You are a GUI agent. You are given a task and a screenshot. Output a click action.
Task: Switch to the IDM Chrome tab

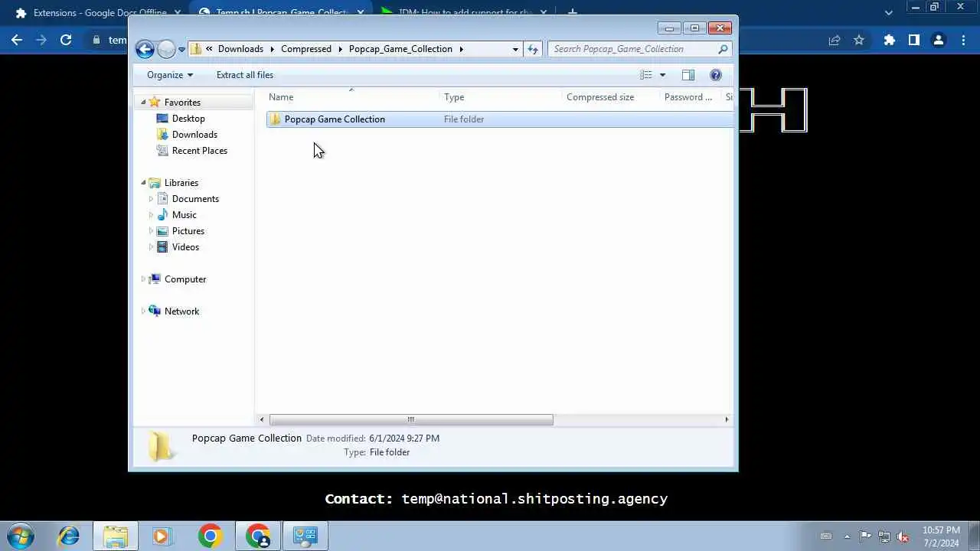click(x=464, y=13)
